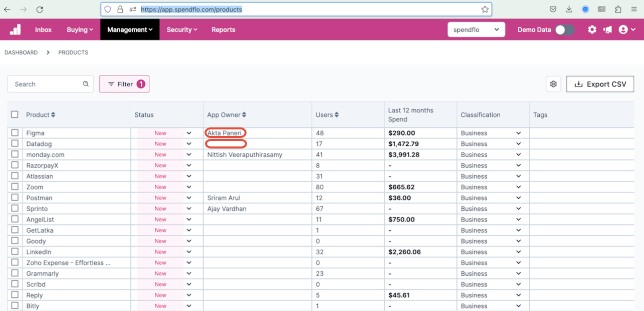Viewport: 644px width, 311px height.
Task: Click the megaphone announcements icon
Action: (x=608, y=30)
